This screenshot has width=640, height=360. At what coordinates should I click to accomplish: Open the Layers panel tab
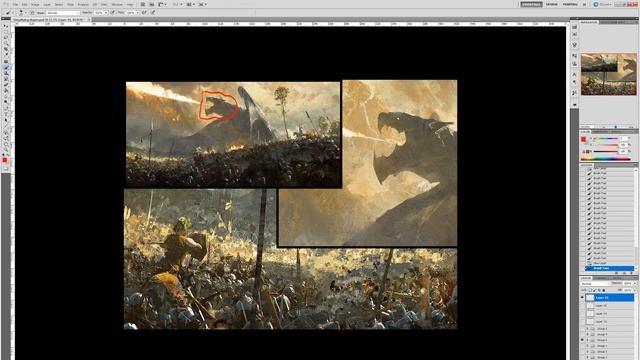tap(586, 278)
